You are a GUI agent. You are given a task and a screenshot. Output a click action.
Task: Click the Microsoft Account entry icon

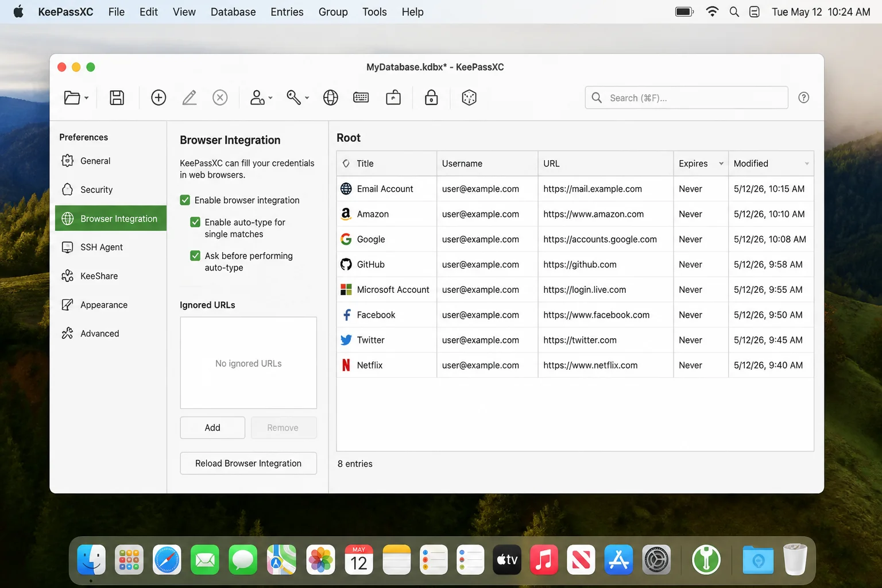pyautogui.click(x=346, y=290)
